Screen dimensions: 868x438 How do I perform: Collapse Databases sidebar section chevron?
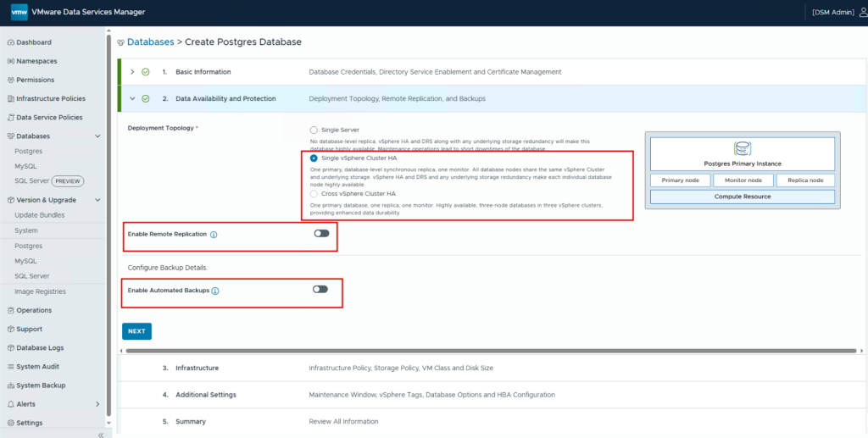98,136
